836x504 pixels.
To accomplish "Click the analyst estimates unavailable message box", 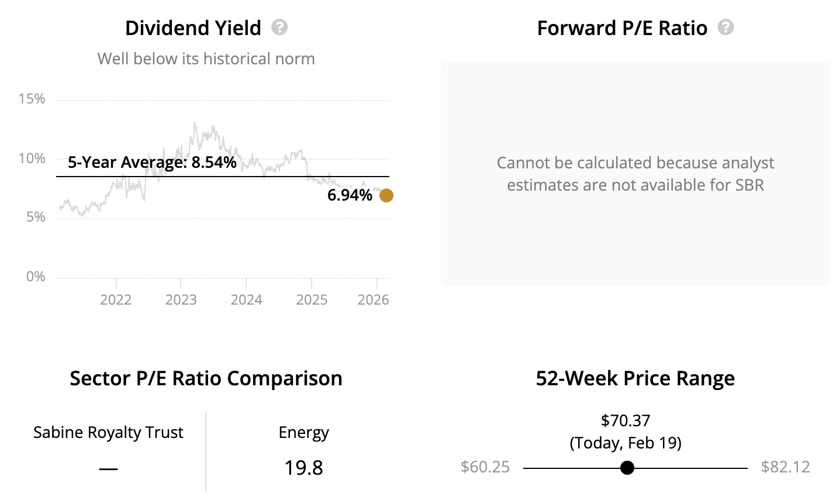I will [x=635, y=174].
